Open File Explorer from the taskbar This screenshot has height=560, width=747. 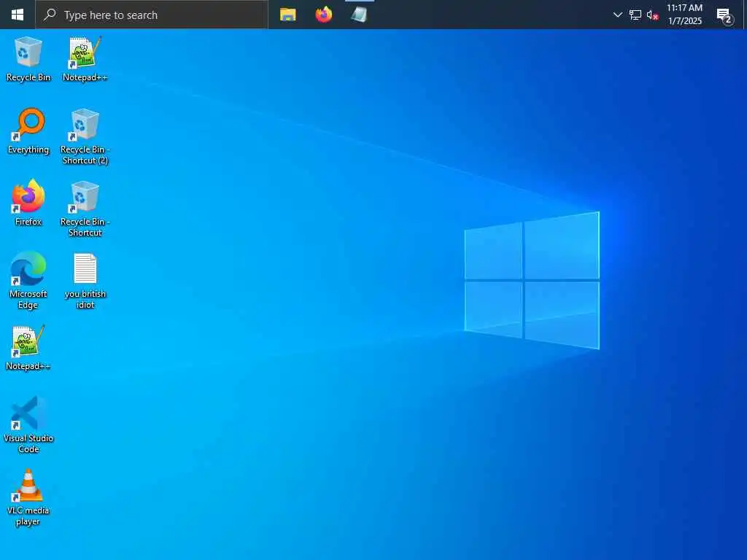(x=287, y=15)
